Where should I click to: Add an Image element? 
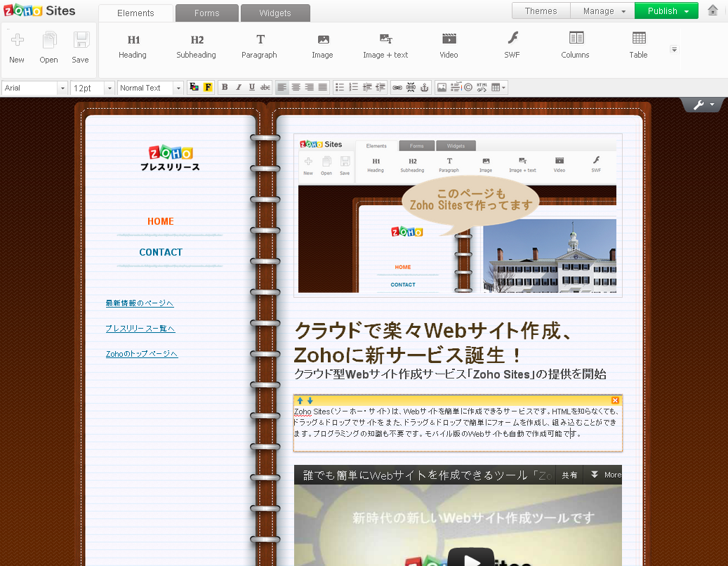pos(323,46)
